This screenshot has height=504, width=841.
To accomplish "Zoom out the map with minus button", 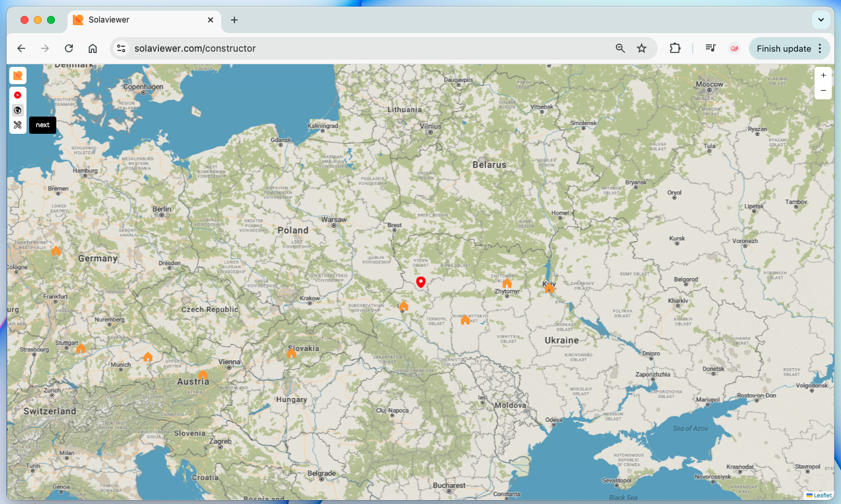I will click(x=823, y=91).
